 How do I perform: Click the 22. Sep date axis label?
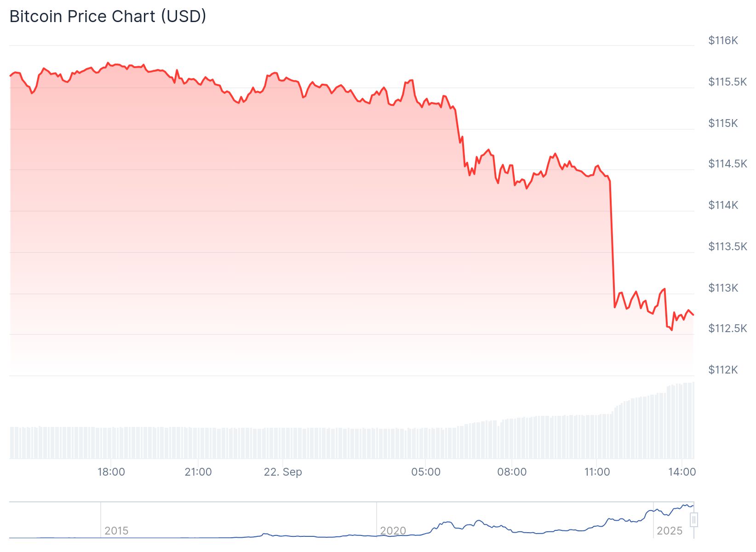(x=283, y=472)
